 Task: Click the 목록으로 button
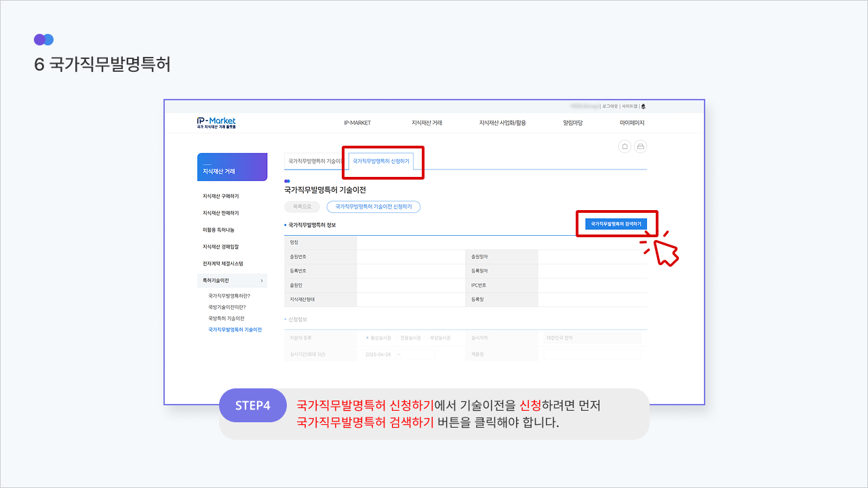(302, 207)
